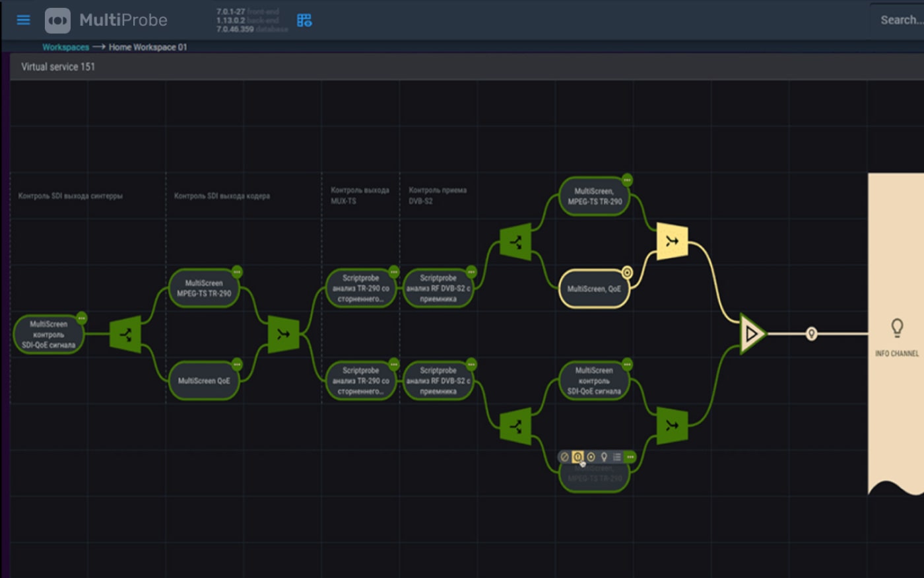
Task: Click the lower-right green merger icon
Action: 673,426
